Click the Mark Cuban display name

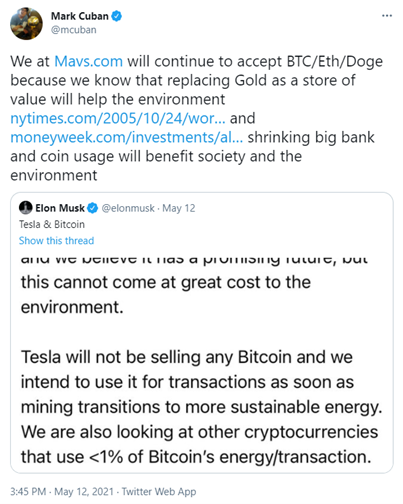(x=80, y=16)
